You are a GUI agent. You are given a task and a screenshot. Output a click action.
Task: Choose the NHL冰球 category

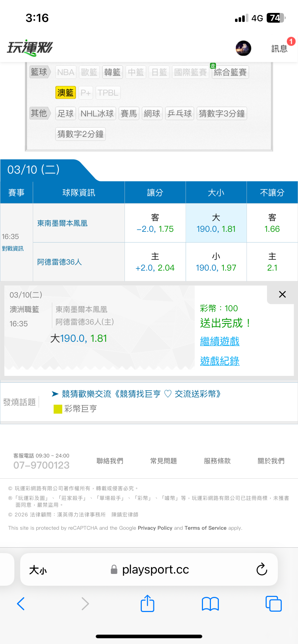pos(97,114)
